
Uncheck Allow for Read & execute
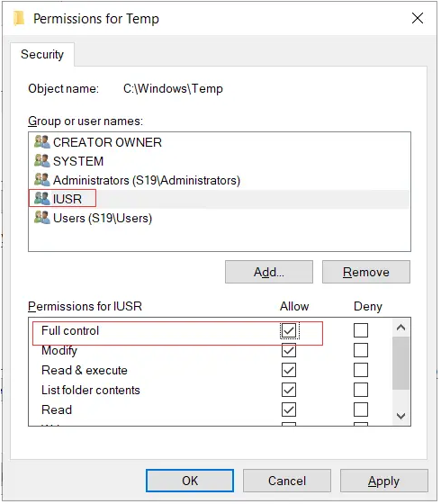pyautogui.click(x=289, y=370)
